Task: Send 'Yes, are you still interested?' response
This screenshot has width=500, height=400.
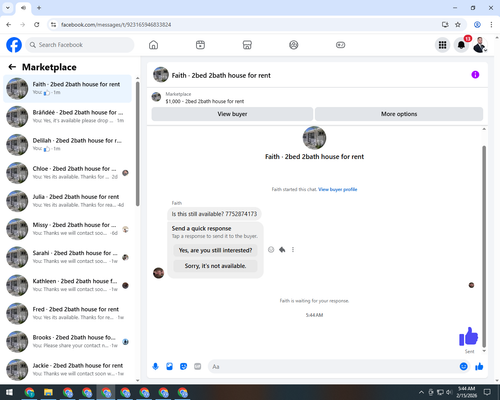Action: click(215, 250)
